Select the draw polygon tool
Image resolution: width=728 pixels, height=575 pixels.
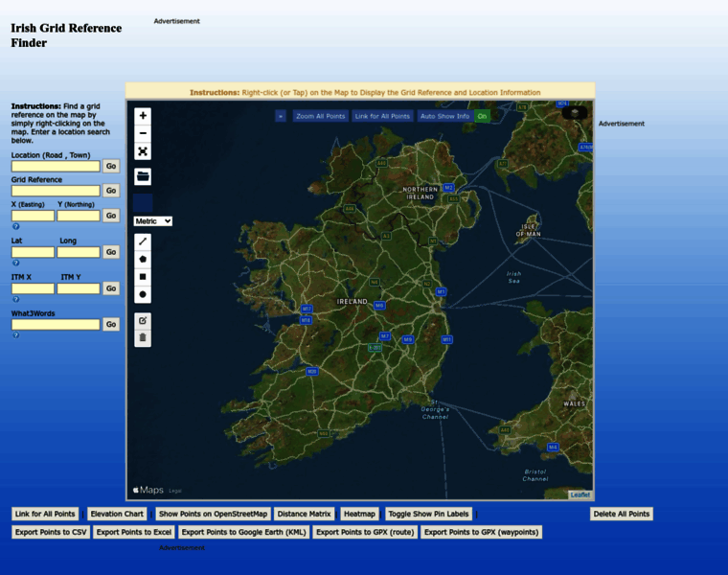point(143,259)
